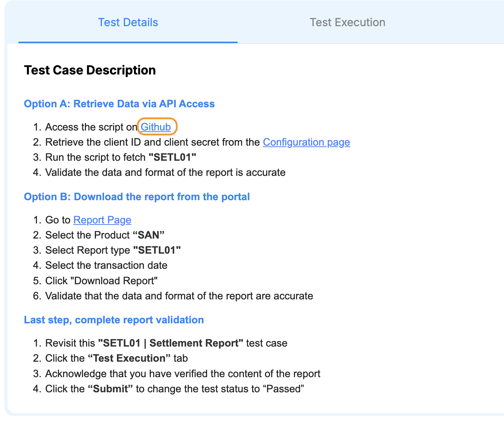The height and width of the screenshot is (424, 504).
Task: Click the highlighted Github hyperlink circled in orange
Action: pyautogui.click(x=156, y=127)
